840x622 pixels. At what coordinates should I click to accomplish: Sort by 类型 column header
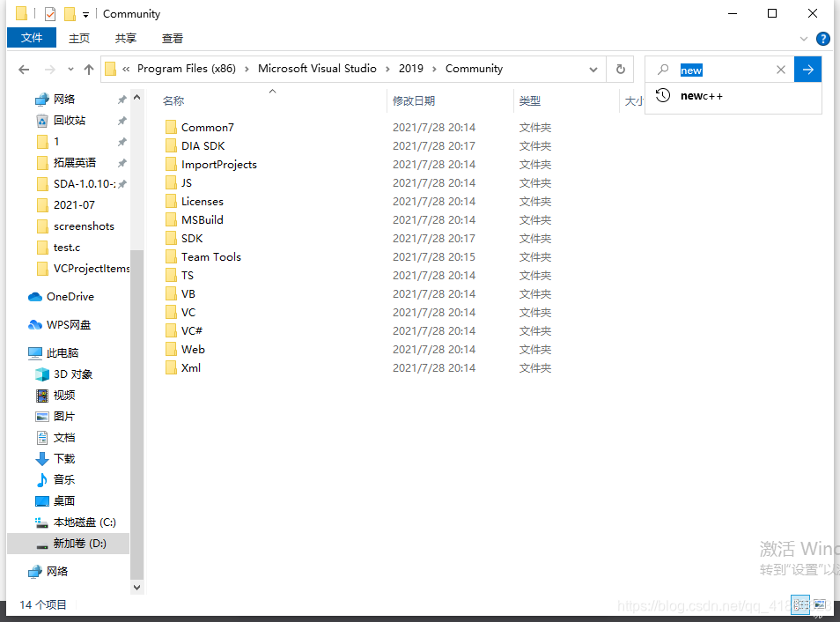530,100
